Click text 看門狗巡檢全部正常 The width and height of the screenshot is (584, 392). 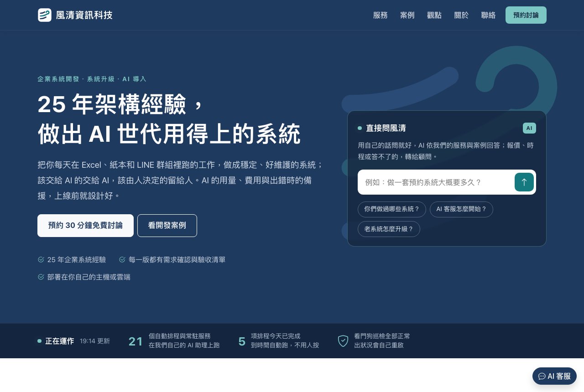coord(382,336)
